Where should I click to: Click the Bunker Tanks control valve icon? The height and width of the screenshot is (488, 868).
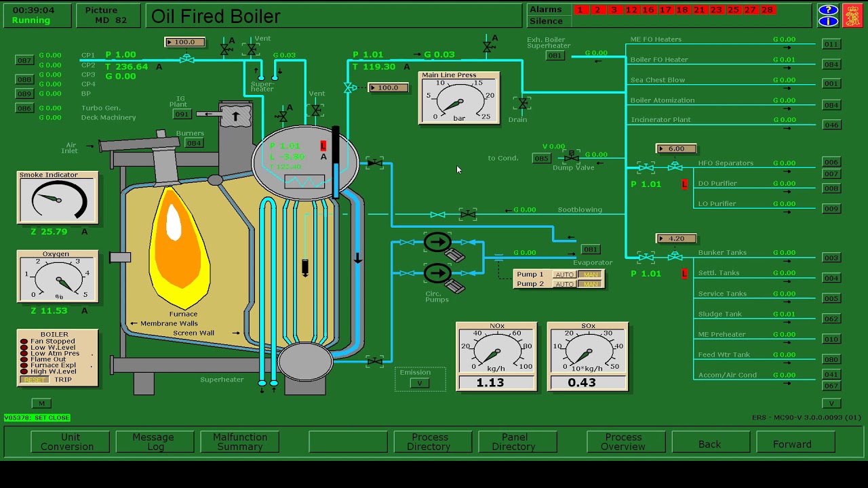(x=675, y=256)
